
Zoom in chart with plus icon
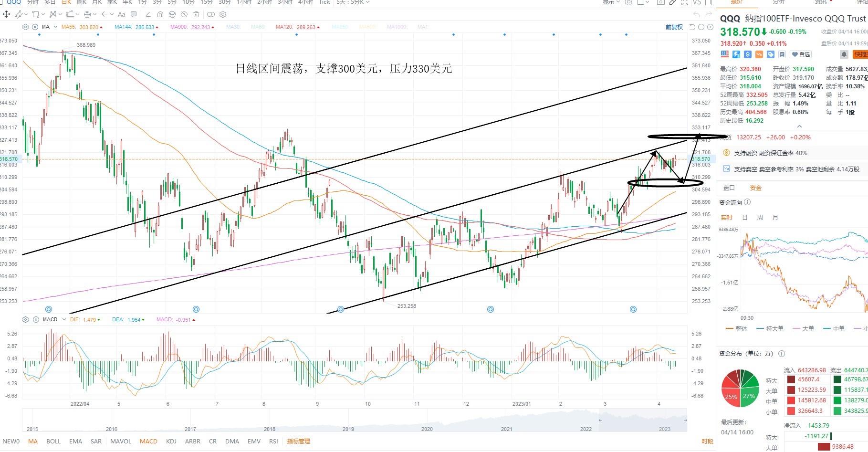pos(710,27)
